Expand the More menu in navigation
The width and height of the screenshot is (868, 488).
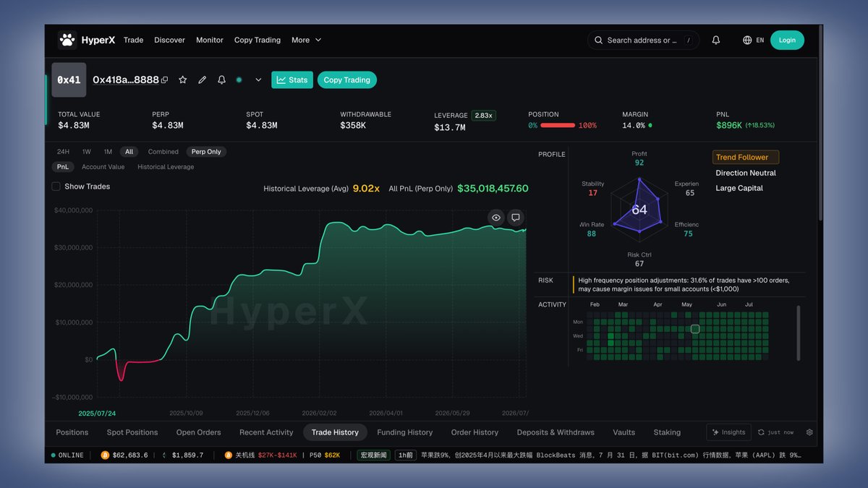pyautogui.click(x=307, y=40)
